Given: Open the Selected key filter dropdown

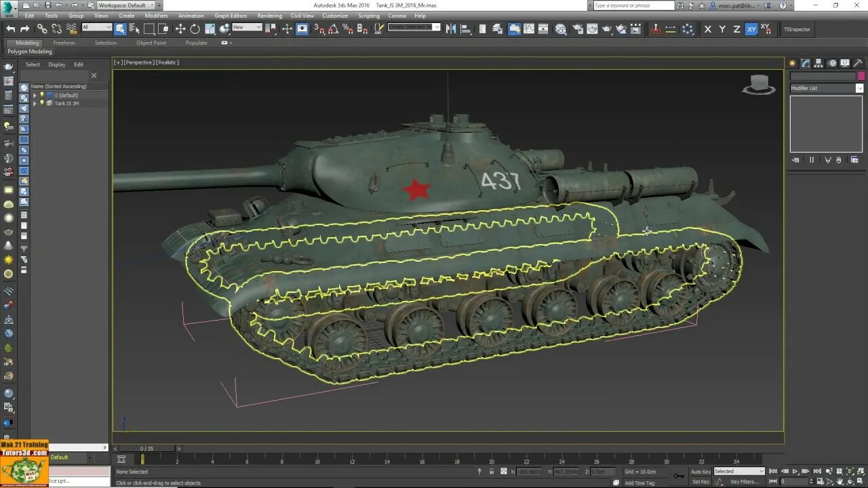Looking at the screenshot, I should [739, 471].
